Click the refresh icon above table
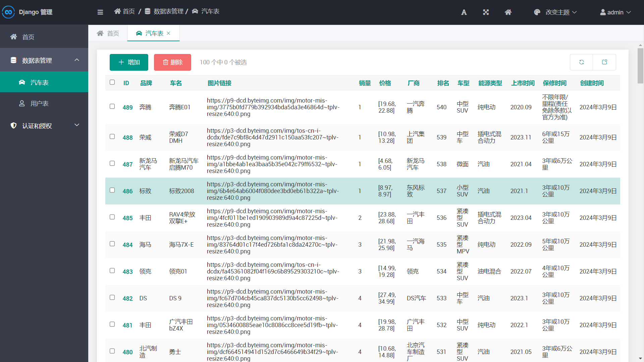 pyautogui.click(x=581, y=62)
